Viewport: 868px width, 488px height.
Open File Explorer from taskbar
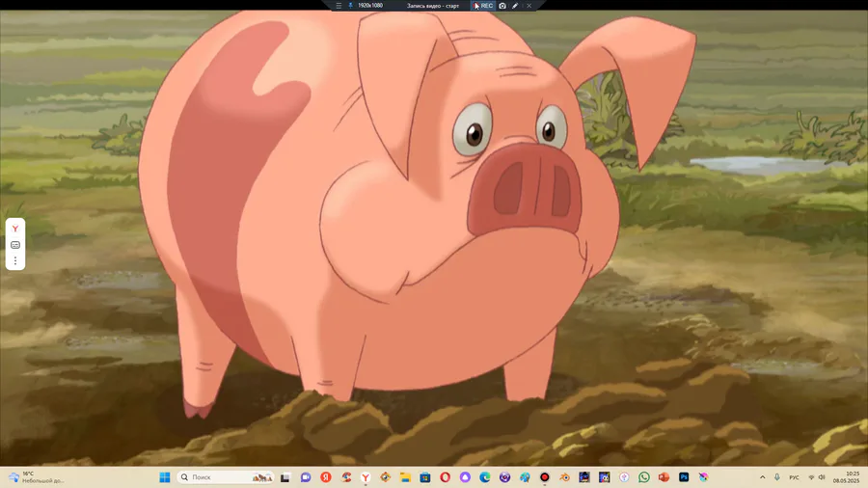[405, 477]
